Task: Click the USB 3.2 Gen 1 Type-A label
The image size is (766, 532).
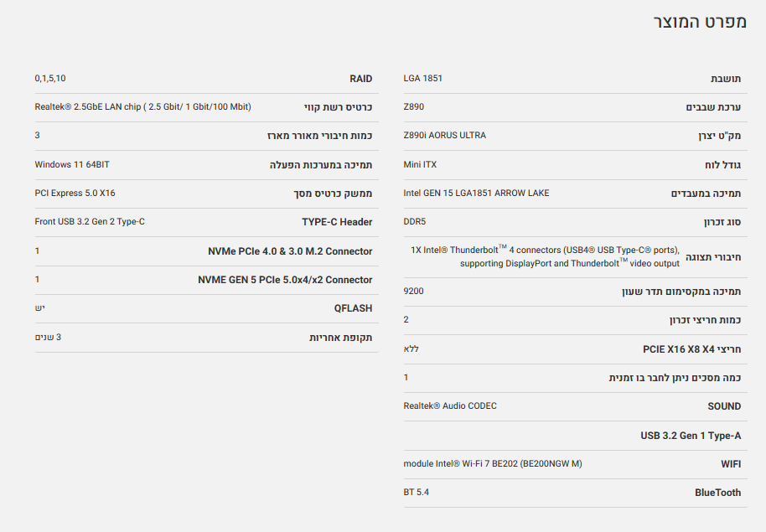Action: coord(691,436)
